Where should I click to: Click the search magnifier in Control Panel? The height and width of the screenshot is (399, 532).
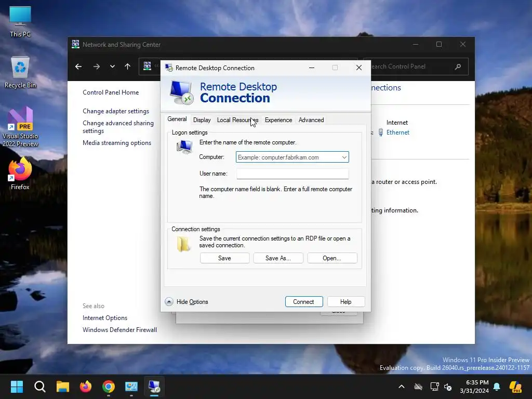[x=458, y=66]
